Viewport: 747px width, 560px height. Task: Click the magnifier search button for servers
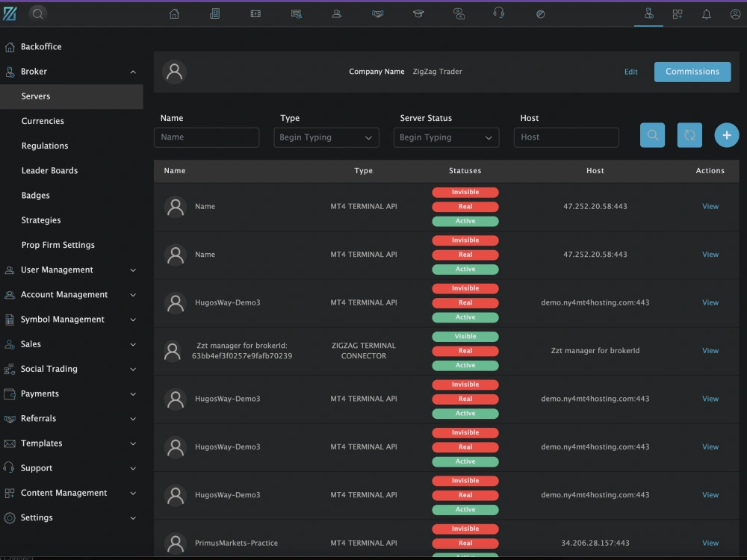point(652,135)
